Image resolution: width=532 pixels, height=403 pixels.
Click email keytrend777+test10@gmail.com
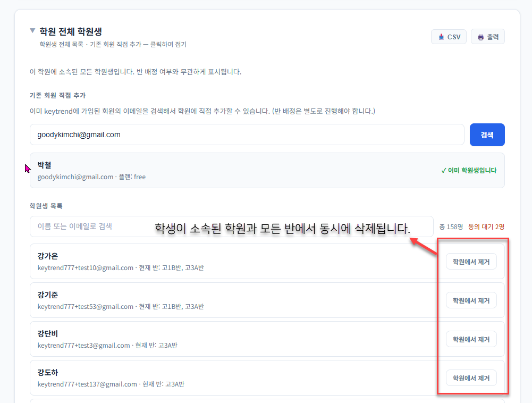85,267
